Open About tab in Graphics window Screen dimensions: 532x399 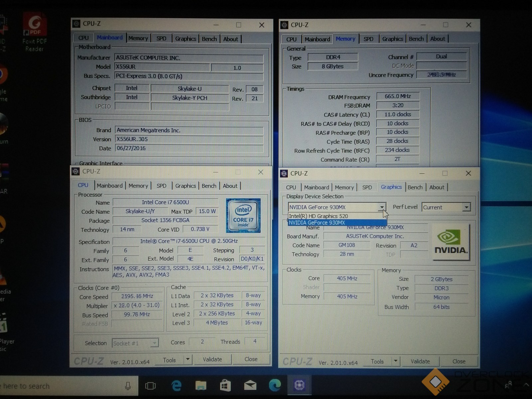point(437,187)
